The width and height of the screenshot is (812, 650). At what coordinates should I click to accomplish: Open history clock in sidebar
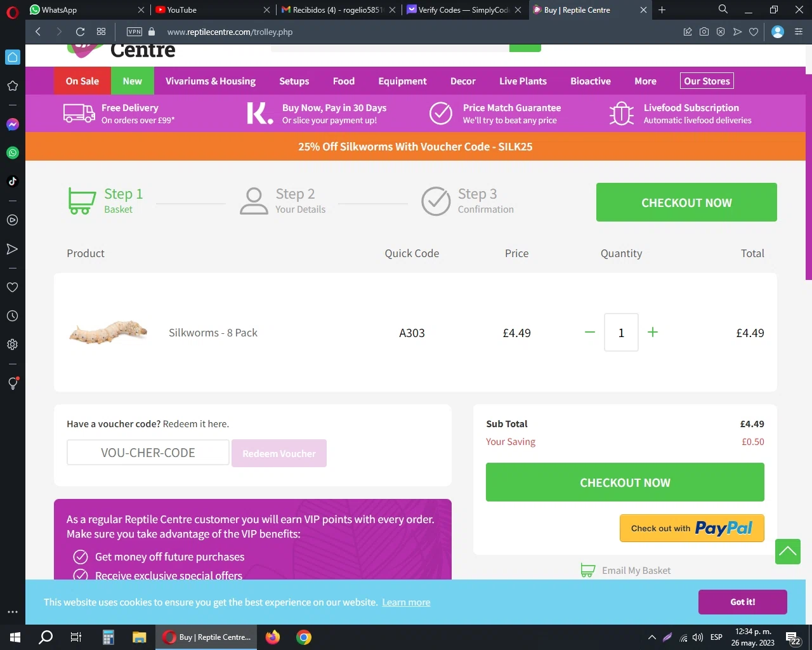click(12, 315)
